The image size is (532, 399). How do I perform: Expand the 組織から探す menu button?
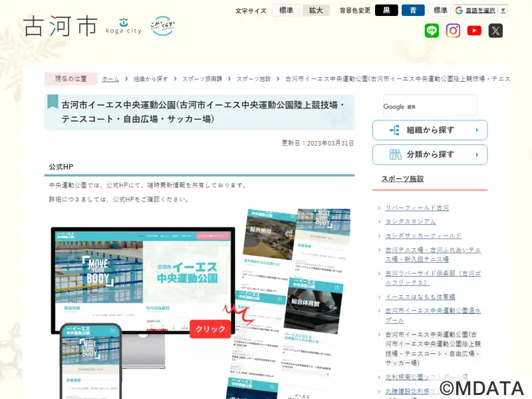[430, 130]
